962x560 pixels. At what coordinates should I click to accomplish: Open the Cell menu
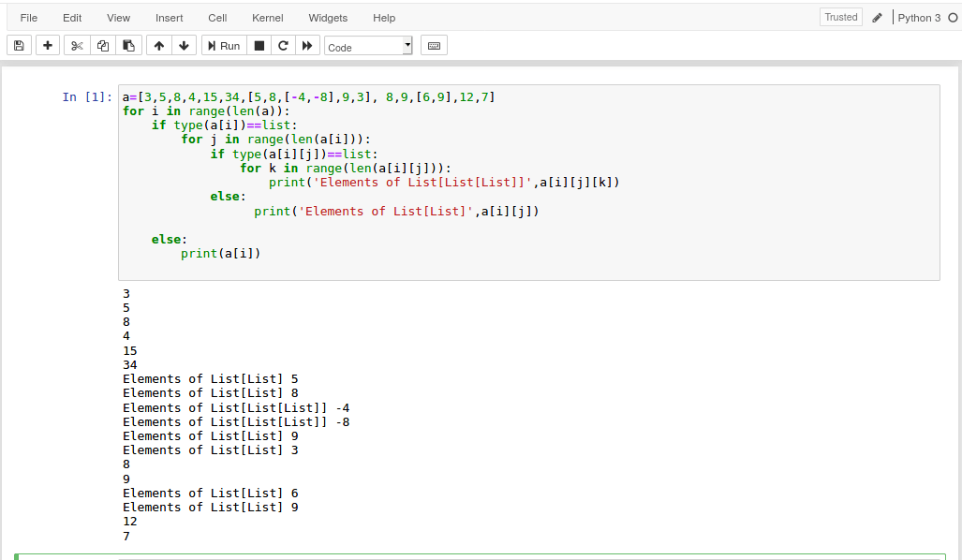pos(216,17)
